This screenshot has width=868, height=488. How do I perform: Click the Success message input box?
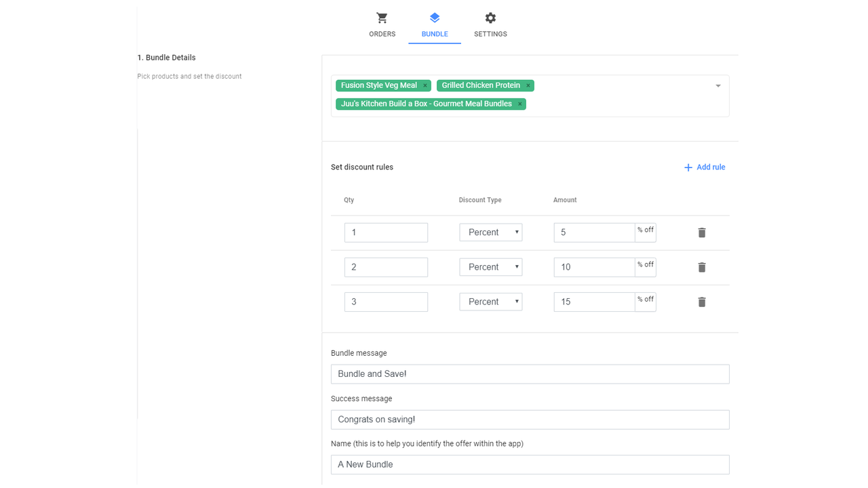[530, 419]
